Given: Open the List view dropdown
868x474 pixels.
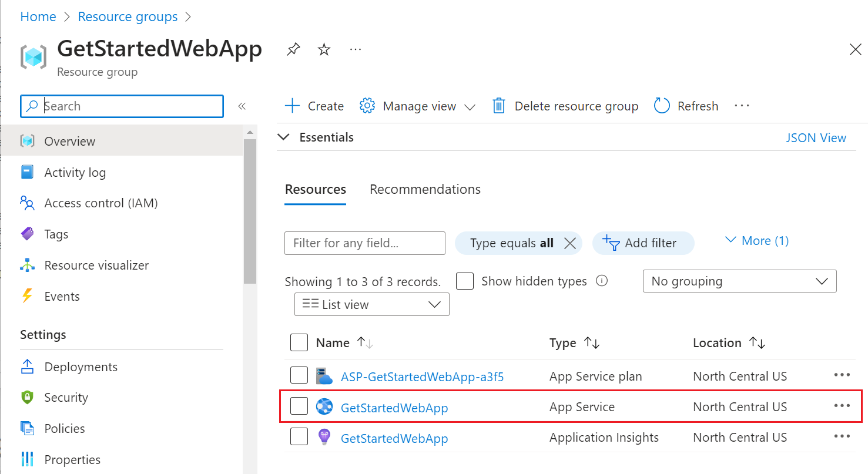Looking at the screenshot, I should [x=371, y=304].
